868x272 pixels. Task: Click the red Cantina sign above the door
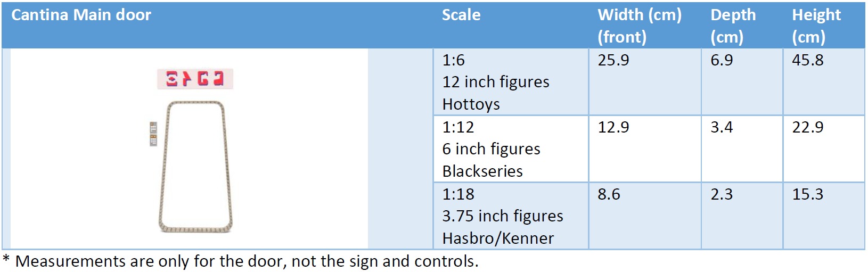coord(195,79)
